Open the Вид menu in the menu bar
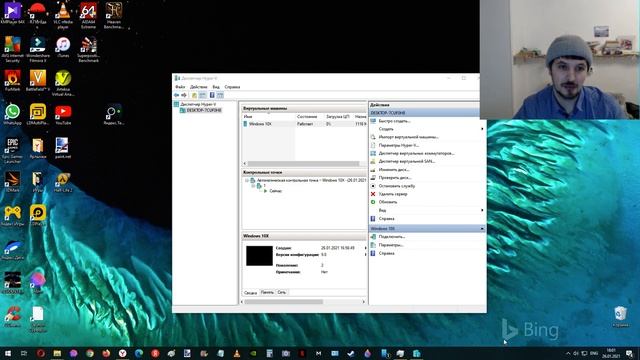 tap(216, 87)
